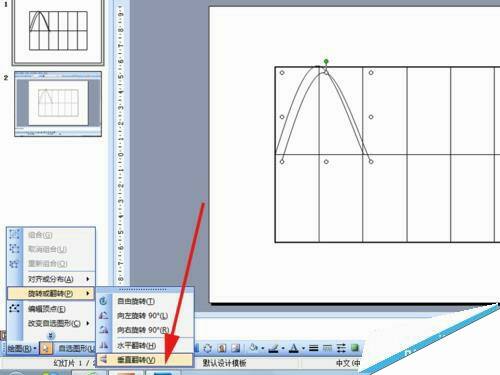
Task: Click the edit points icon
Action: (14, 309)
